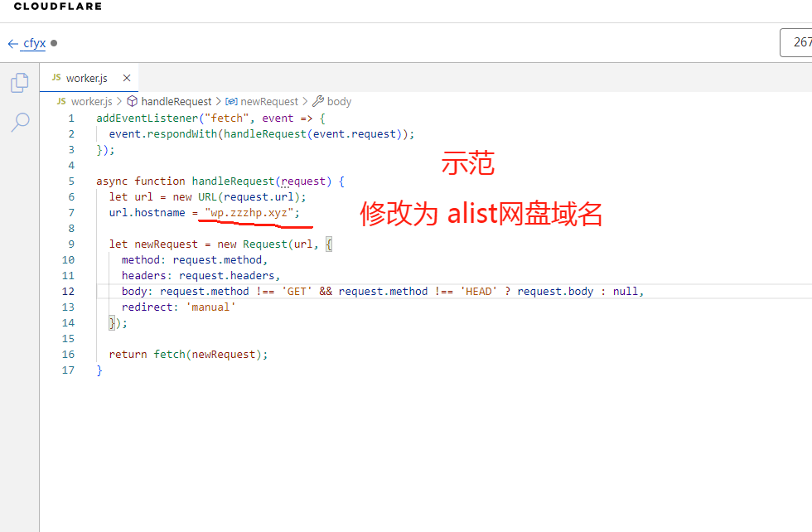Click the top-right field showing 267
This screenshot has width=812, height=532.
(x=797, y=42)
